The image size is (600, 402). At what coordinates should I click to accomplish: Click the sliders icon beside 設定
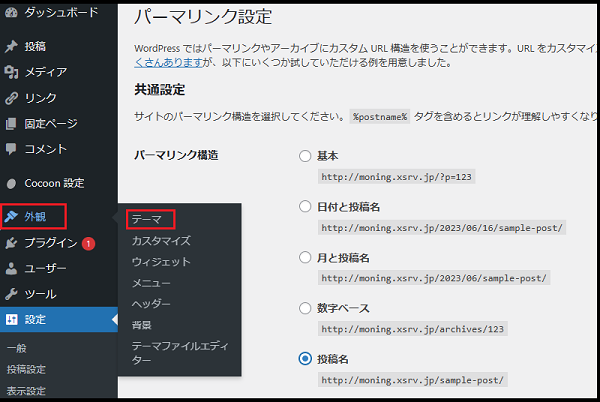[x=11, y=319]
